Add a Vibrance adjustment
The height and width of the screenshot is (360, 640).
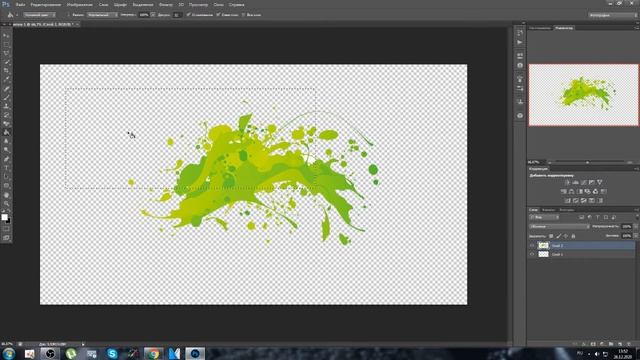tap(600, 182)
